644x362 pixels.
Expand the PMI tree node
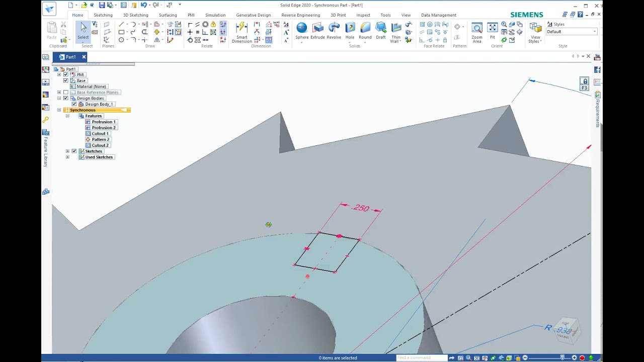coord(59,74)
